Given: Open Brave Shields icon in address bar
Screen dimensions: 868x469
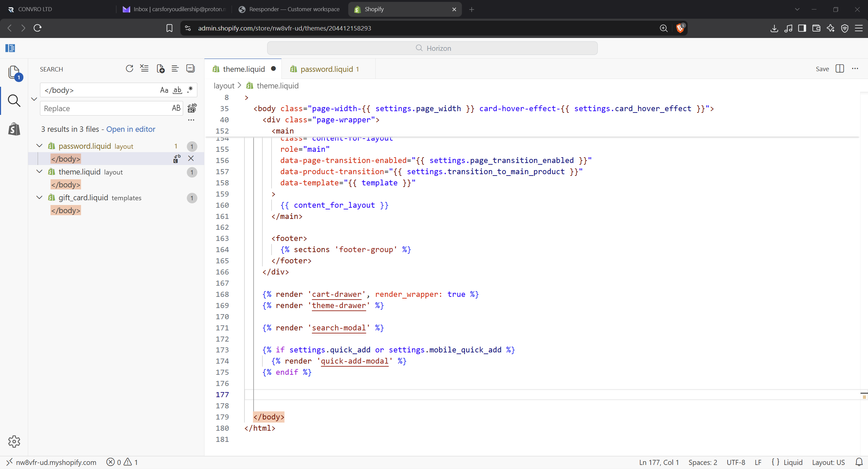Looking at the screenshot, I should tap(680, 28).
